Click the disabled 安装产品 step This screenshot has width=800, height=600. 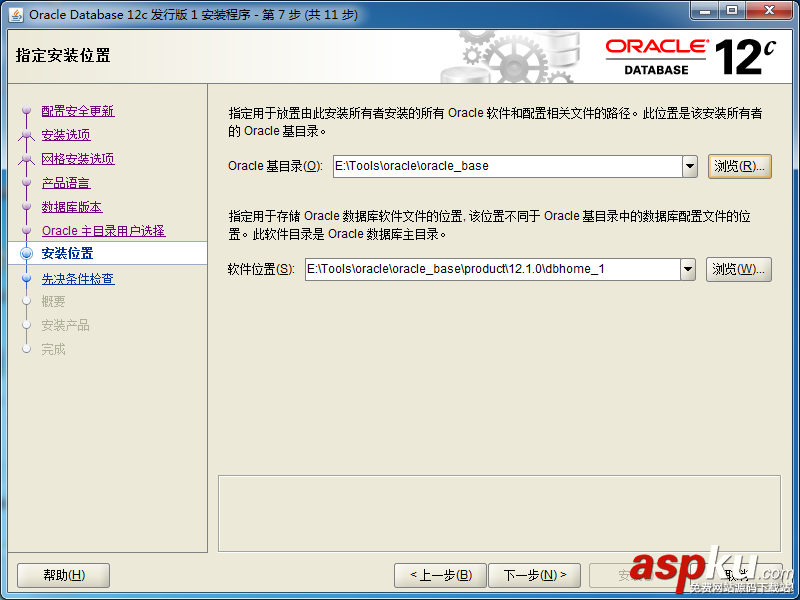(x=65, y=326)
